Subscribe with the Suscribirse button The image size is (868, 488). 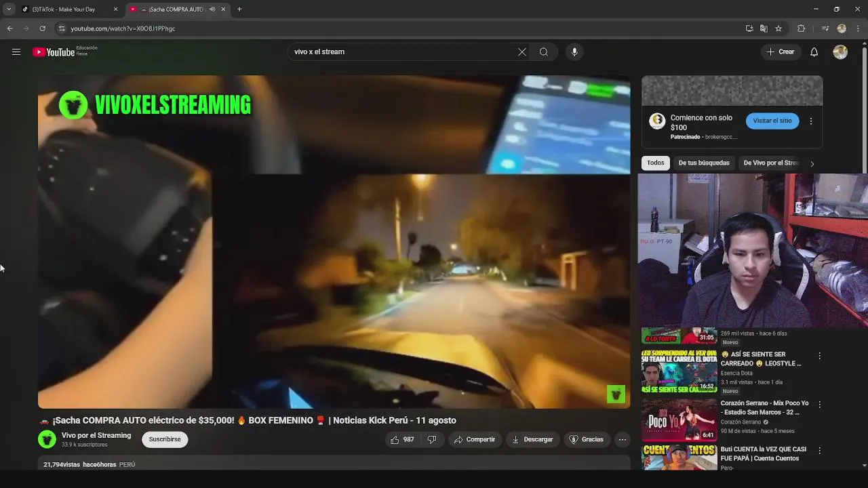(165, 439)
